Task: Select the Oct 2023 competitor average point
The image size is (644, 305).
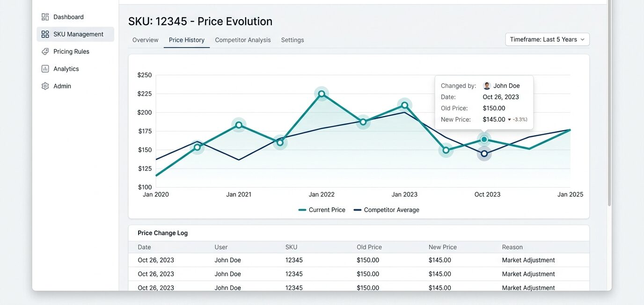Action: click(484, 153)
